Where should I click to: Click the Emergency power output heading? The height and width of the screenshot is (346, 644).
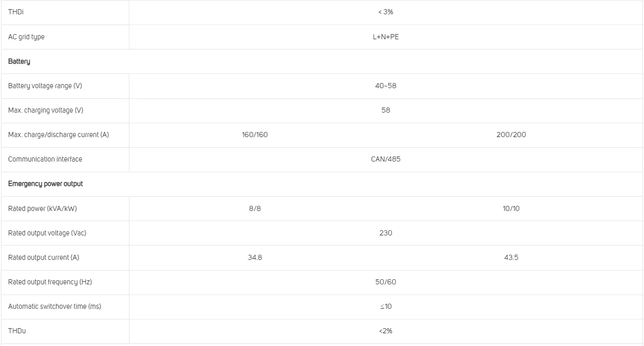(45, 183)
